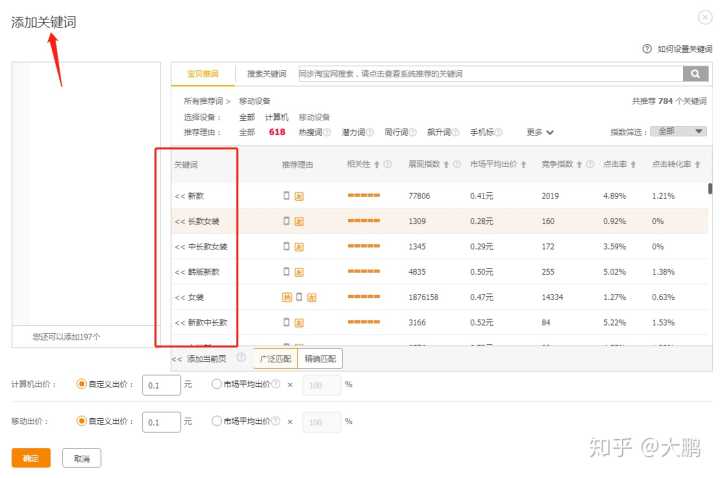Click the search magnifier button
The width and height of the screenshot is (720, 478).
tap(695, 74)
